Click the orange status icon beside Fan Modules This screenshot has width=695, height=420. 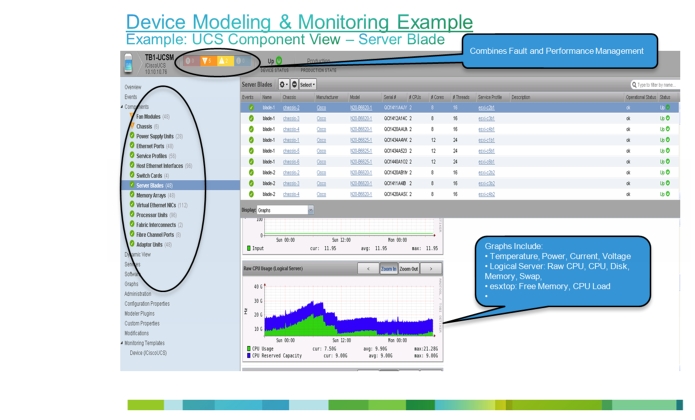pos(132,116)
